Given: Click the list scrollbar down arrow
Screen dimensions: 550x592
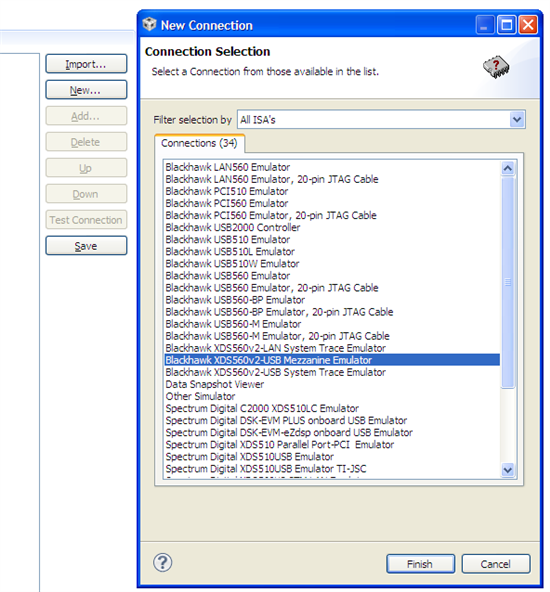Looking at the screenshot, I should click(508, 470).
